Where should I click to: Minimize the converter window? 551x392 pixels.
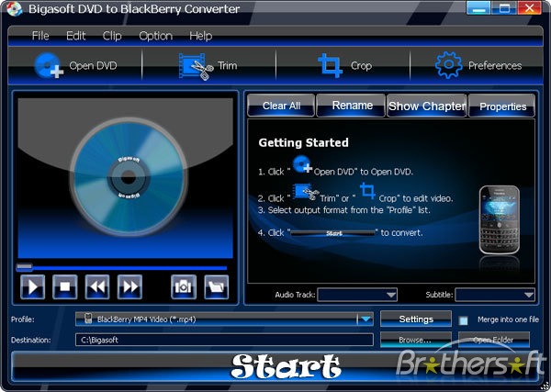tap(478, 7)
